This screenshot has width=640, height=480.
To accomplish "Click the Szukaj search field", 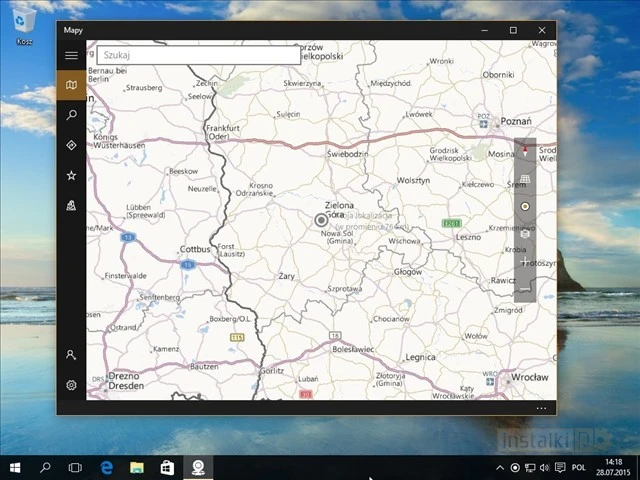I will point(198,55).
